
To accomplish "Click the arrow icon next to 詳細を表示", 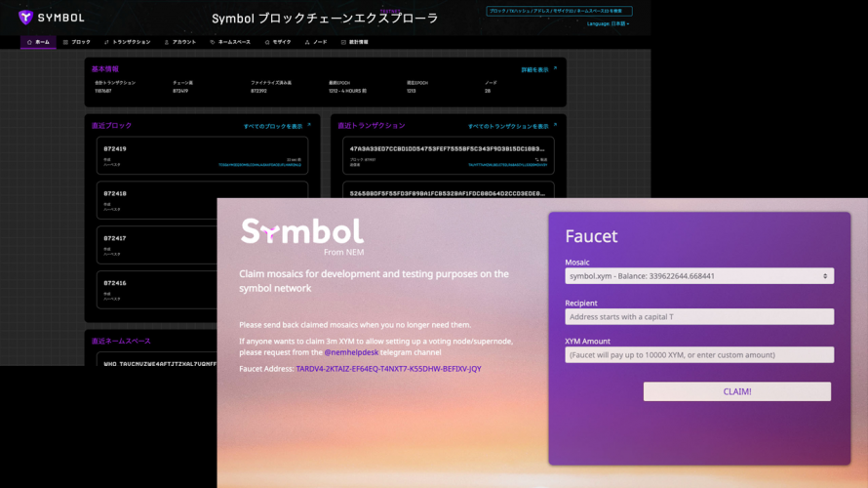I will (x=555, y=68).
